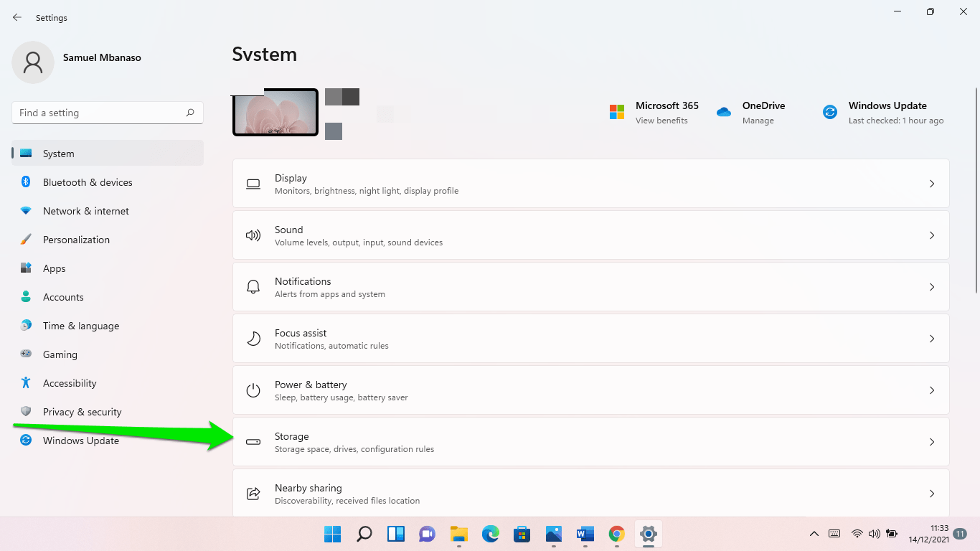Expand the Nearby sharing chevron
The height and width of the screenshot is (551, 980).
coord(932,494)
